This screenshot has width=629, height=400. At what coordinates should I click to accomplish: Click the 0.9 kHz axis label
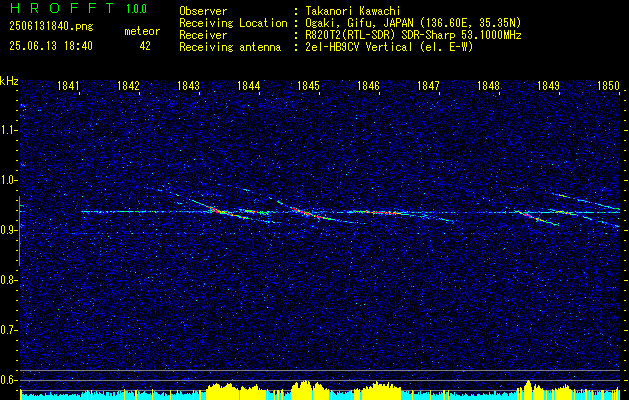pos(9,230)
